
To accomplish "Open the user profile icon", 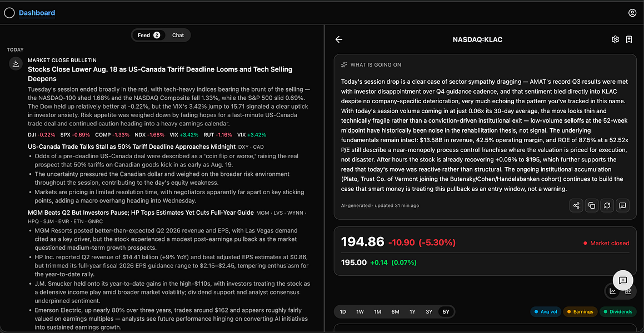I will coord(632,13).
